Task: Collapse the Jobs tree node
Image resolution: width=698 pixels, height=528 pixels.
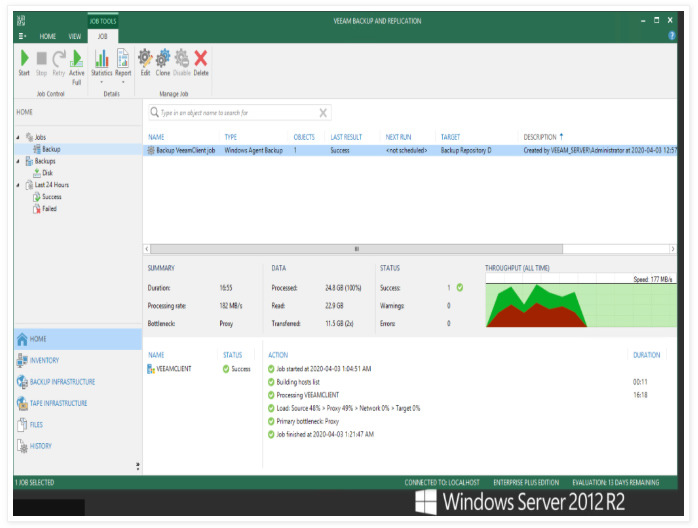Action: coord(18,137)
